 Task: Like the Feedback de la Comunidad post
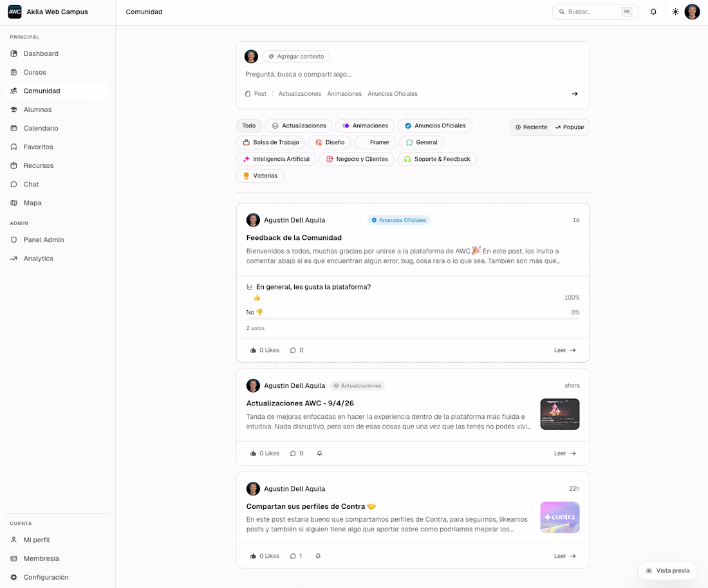(x=265, y=350)
